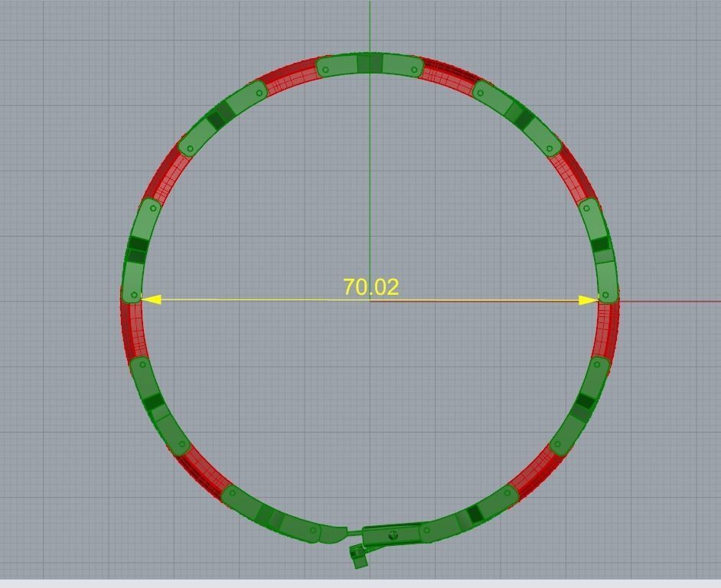
Task: Pick the red horizontal axis line outside the ring
Action: [670, 302]
